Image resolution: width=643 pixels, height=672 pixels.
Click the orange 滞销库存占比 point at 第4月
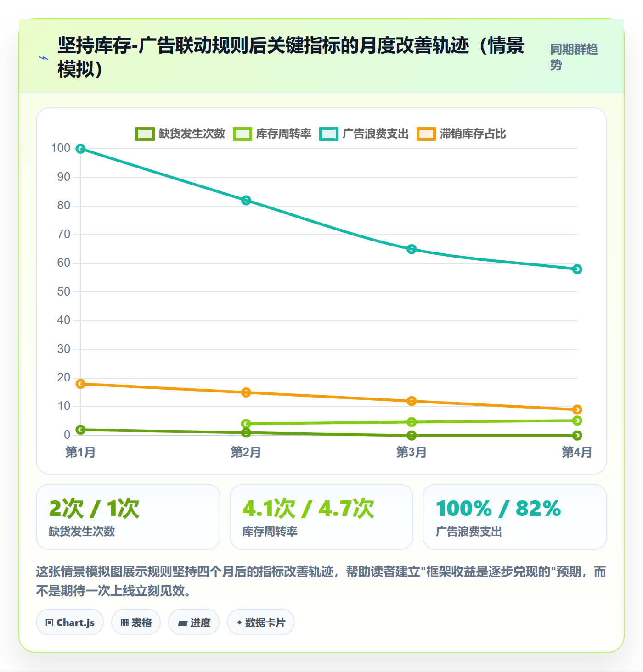coord(577,409)
